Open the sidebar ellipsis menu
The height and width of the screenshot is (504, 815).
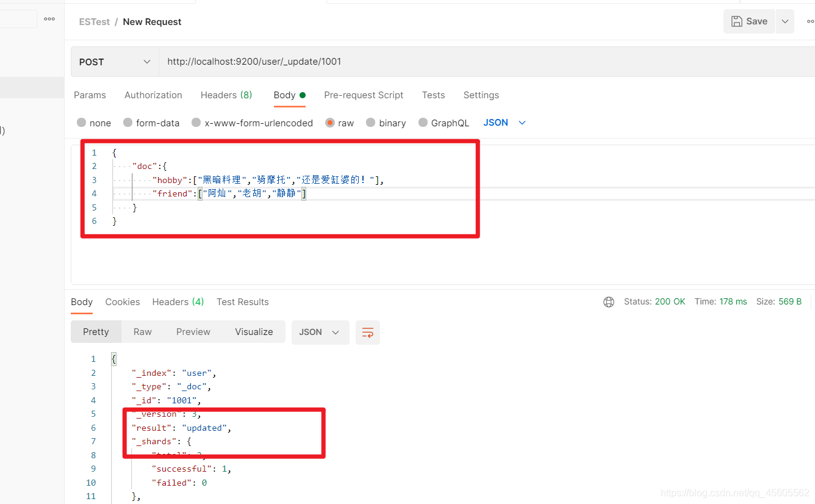pos(49,19)
